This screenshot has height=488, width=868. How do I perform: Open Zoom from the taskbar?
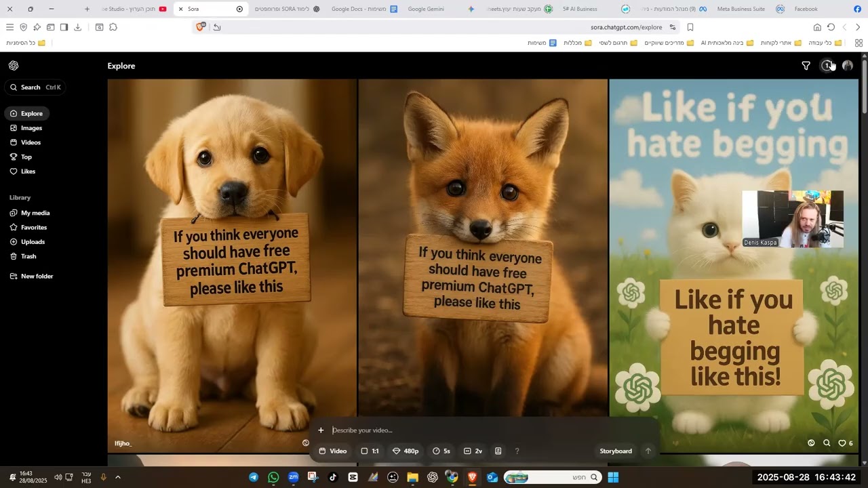293,477
